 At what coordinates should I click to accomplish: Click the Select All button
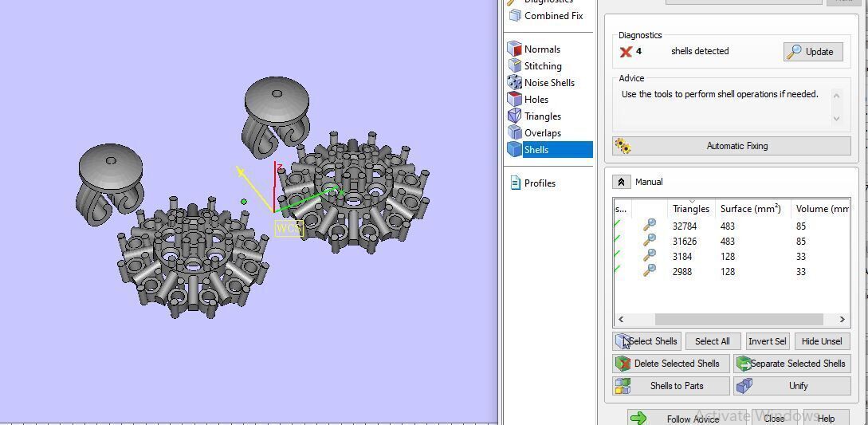coord(713,341)
